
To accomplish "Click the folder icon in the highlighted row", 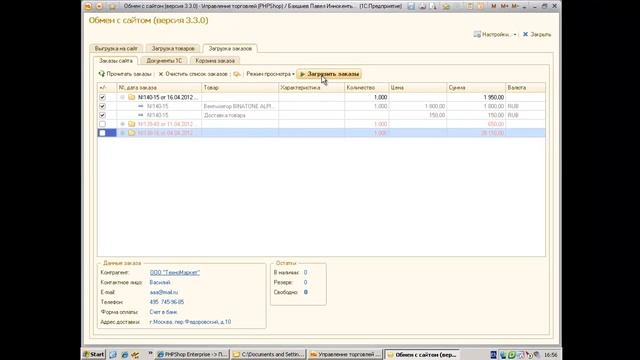I will [x=131, y=133].
